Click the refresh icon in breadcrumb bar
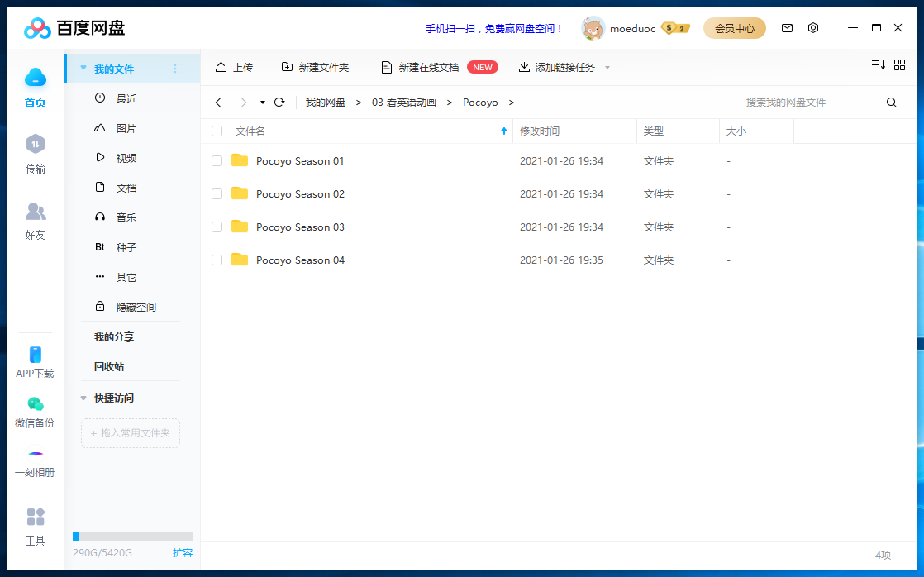The image size is (924, 577). tap(280, 102)
